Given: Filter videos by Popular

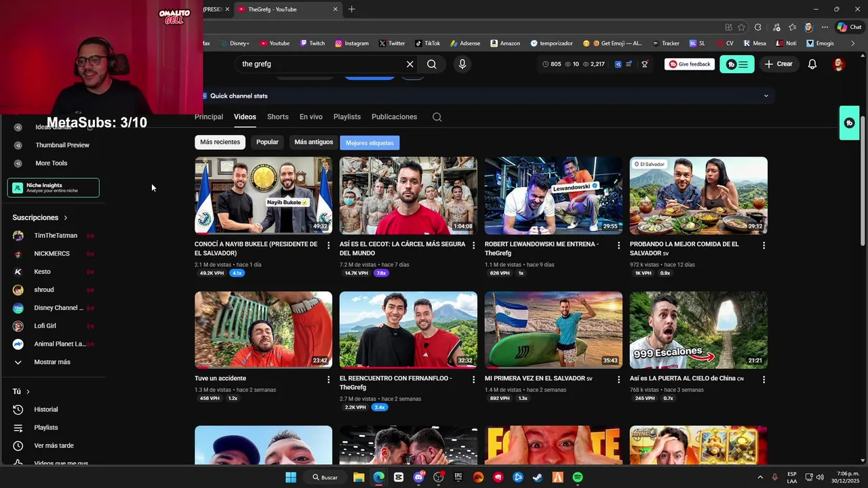Looking at the screenshot, I should 267,142.
